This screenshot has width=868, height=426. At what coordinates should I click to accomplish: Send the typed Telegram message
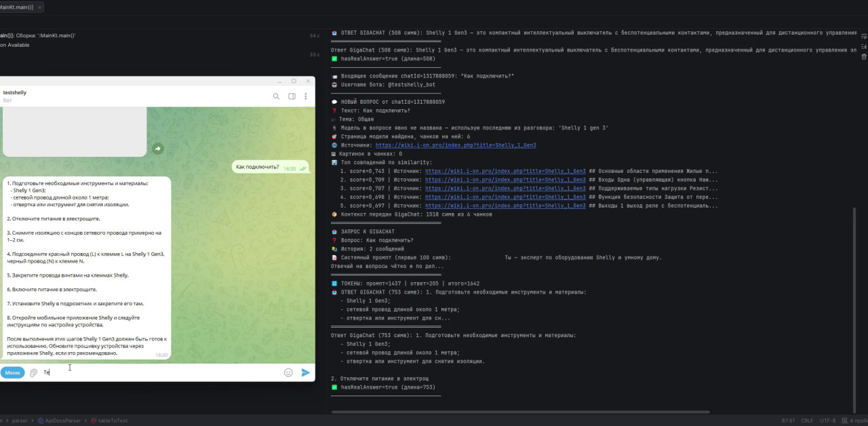[x=305, y=372]
